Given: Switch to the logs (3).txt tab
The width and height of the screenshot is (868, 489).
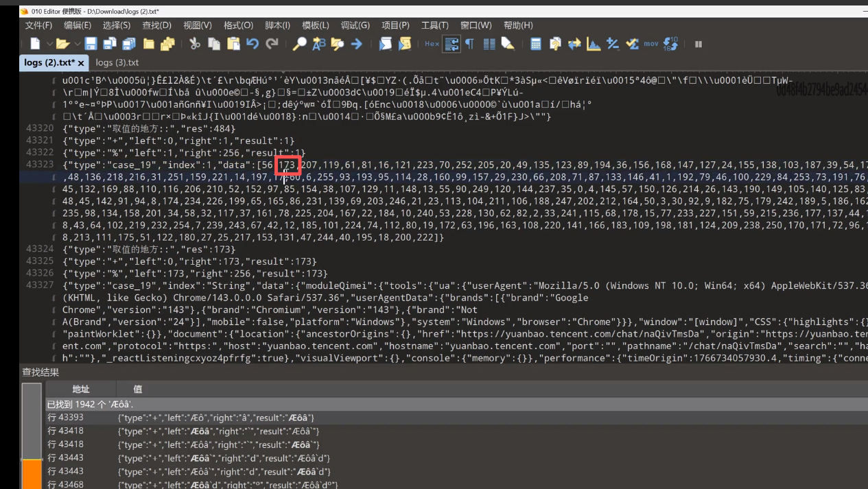Looking at the screenshot, I should click(x=117, y=62).
